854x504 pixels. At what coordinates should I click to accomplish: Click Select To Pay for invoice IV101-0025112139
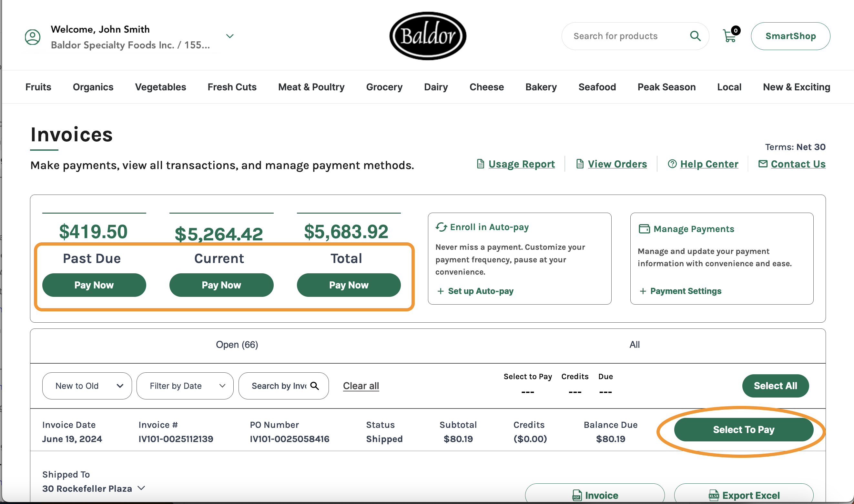coord(744,429)
